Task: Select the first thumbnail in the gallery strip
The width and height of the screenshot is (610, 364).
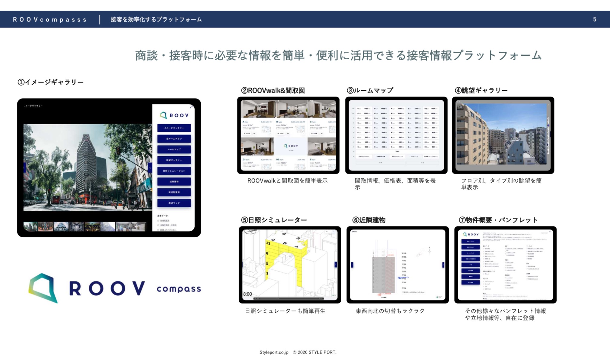Action: click(31, 226)
